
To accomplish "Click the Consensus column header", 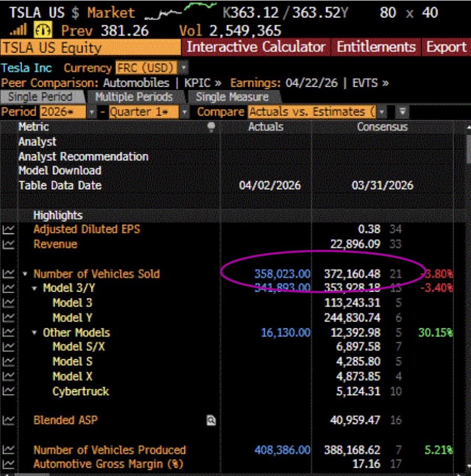I will pyautogui.click(x=382, y=127).
